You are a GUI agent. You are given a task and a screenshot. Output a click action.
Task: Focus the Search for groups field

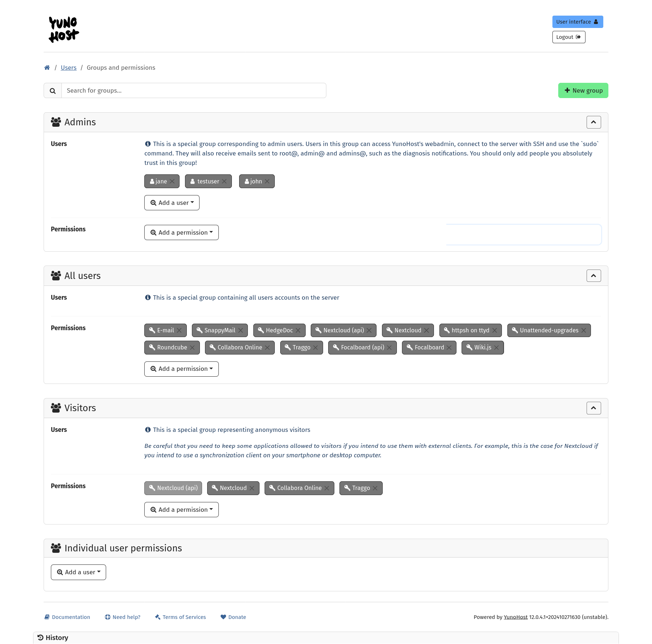[x=194, y=91]
